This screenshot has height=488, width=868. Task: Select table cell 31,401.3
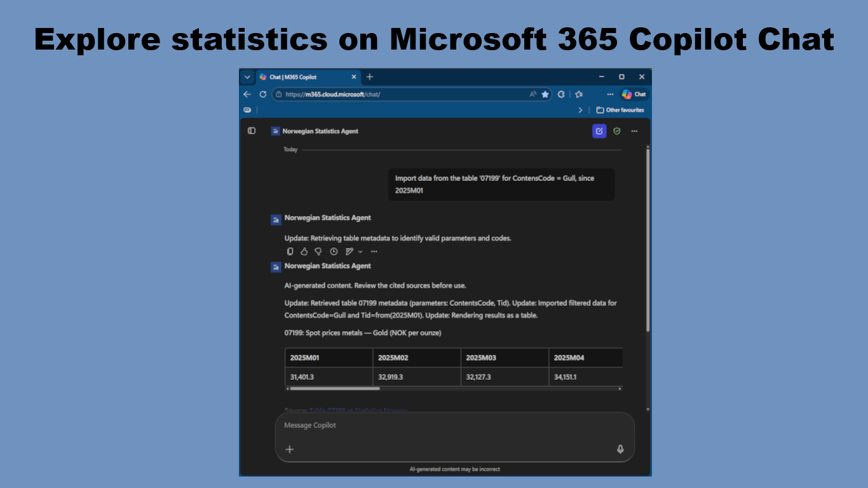click(329, 377)
